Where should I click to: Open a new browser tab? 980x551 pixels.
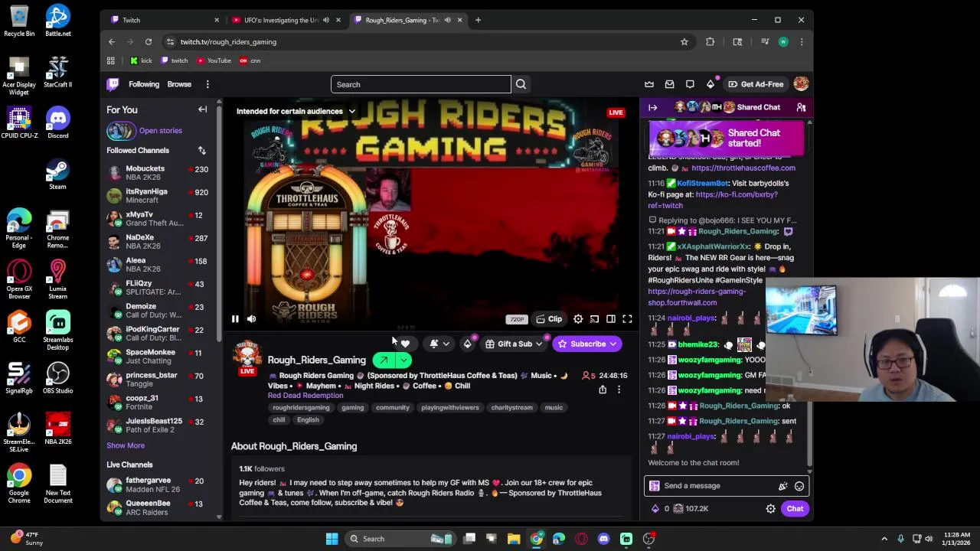click(478, 20)
